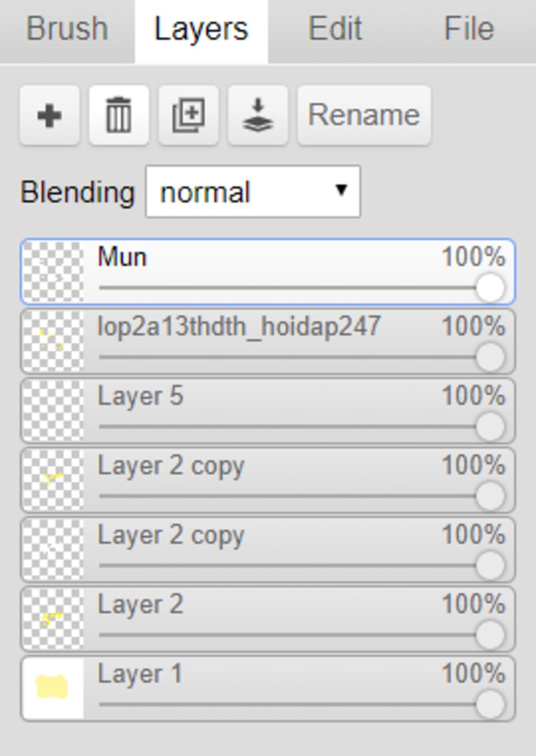Click the Layer 1 opacity slider knob
536x756 pixels.
click(x=490, y=704)
